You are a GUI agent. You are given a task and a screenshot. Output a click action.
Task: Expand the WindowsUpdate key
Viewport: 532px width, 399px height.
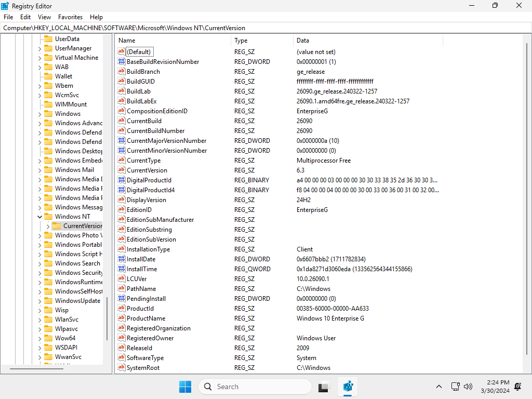pos(39,301)
